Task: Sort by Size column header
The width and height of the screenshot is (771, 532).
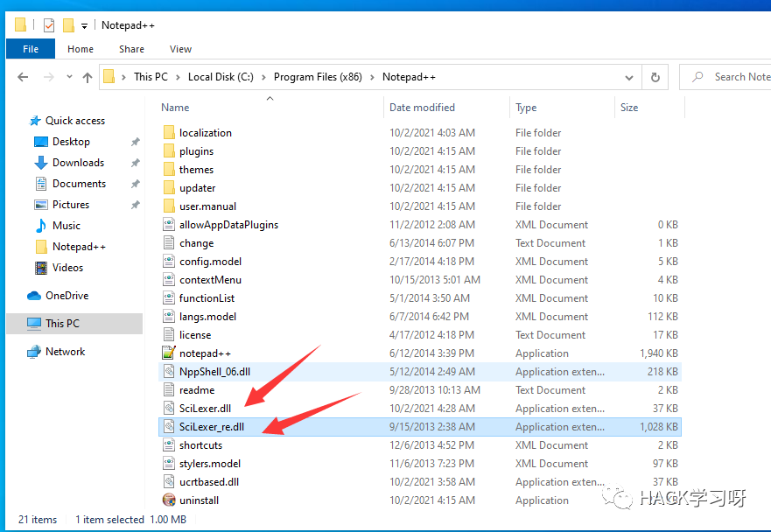Action: coord(629,108)
